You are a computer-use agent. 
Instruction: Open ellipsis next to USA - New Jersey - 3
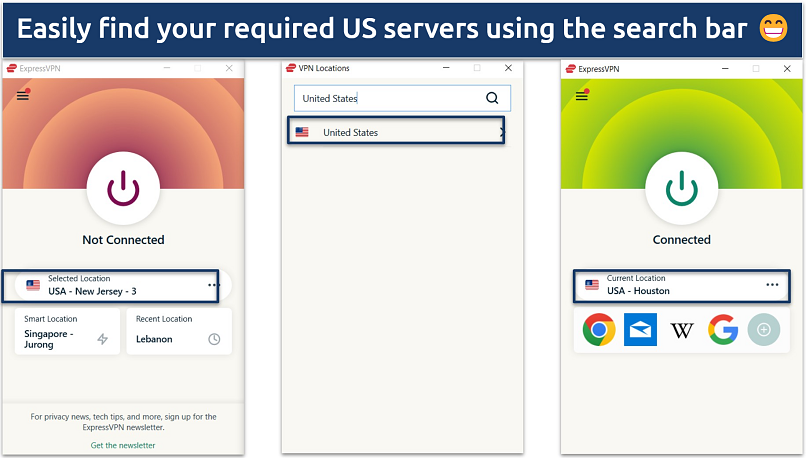[213, 285]
